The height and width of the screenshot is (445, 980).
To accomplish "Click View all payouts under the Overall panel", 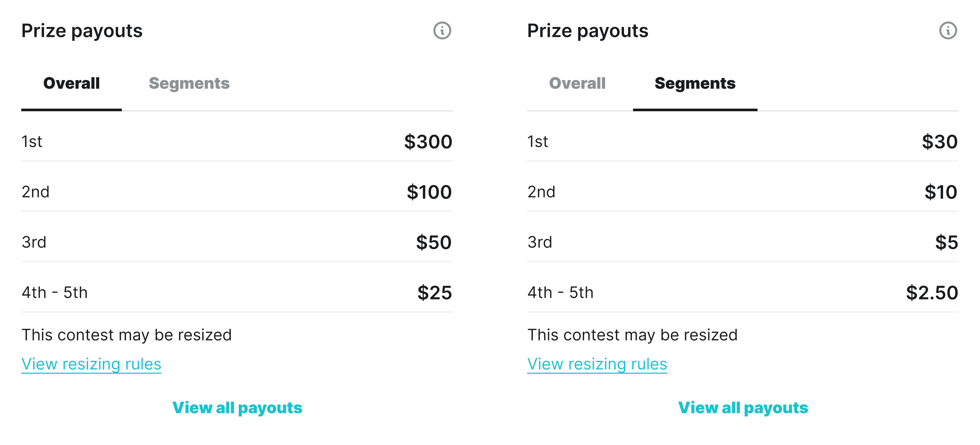I will pyautogui.click(x=237, y=408).
